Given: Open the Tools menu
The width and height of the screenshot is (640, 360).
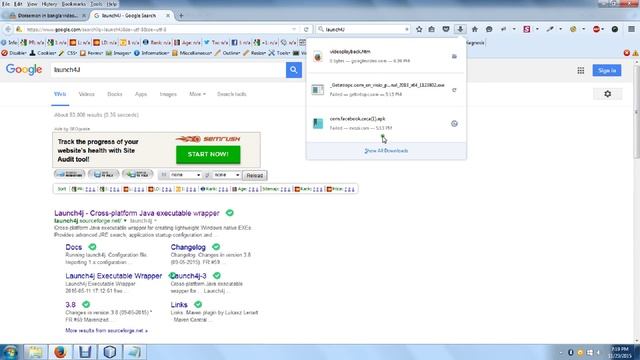Looking at the screenshot, I should [x=96, y=4].
